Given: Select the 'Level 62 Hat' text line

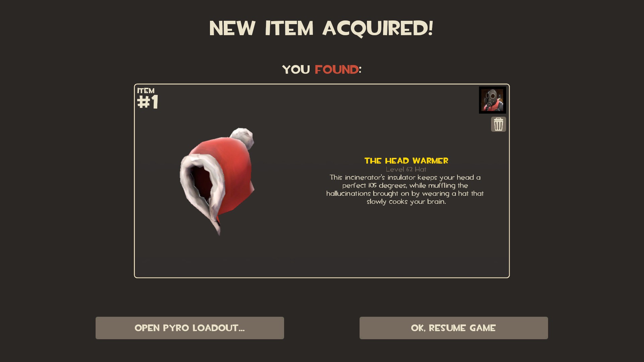Looking at the screenshot, I should click(x=406, y=170).
